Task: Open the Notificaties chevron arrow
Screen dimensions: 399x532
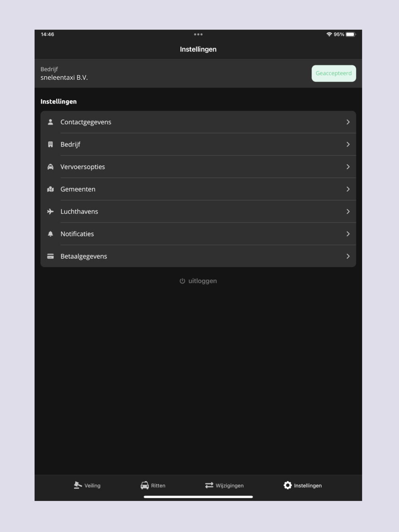Action: (x=348, y=234)
